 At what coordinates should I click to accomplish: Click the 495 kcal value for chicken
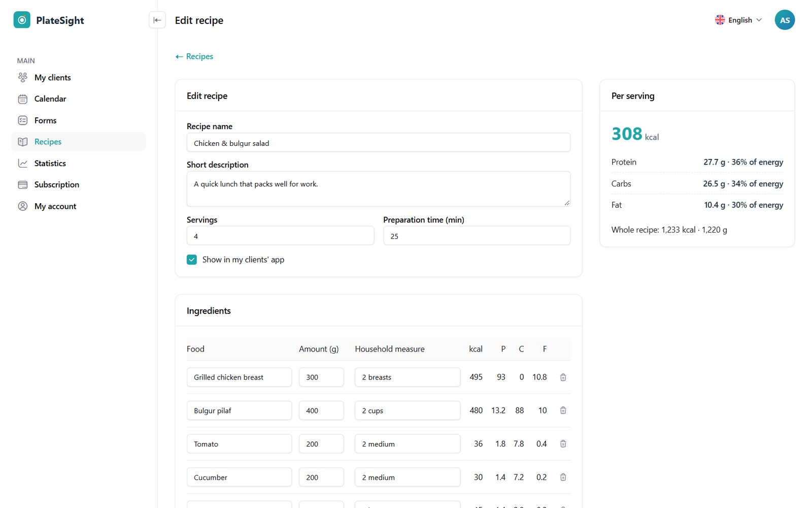pyautogui.click(x=476, y=377)
